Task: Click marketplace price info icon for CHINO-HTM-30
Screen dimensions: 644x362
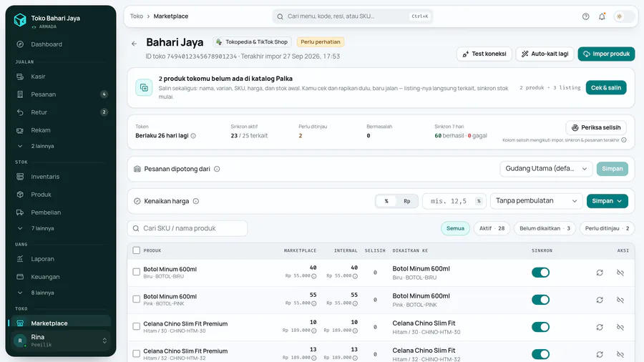Action: click(x=314, y=331)
